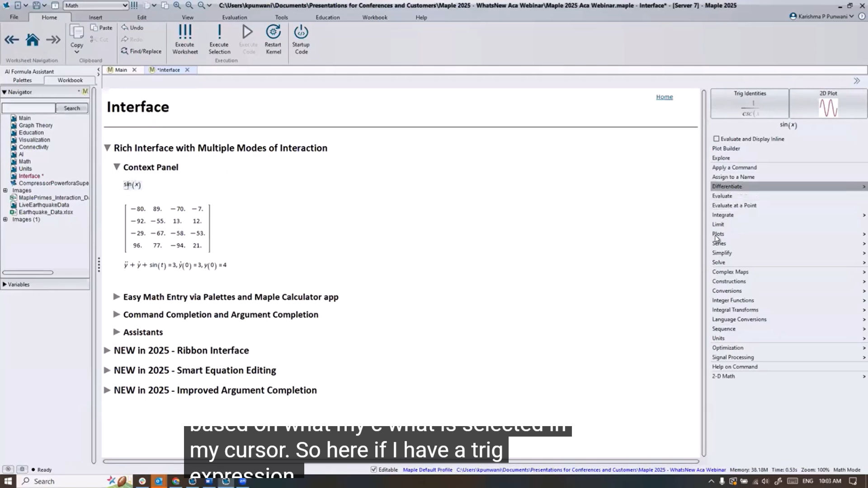
Task: Click the Navigator horizontal scrollbar
Action: tap(28, 272)
